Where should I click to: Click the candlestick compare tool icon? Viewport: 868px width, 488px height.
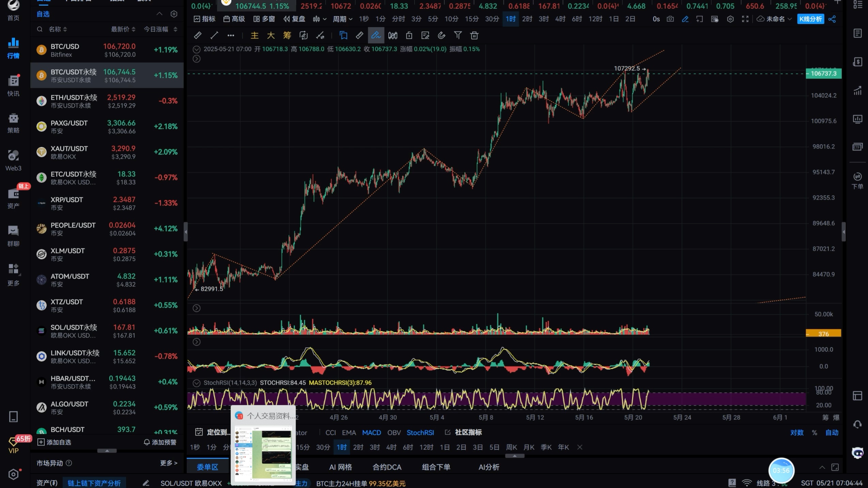pos(392,35)
